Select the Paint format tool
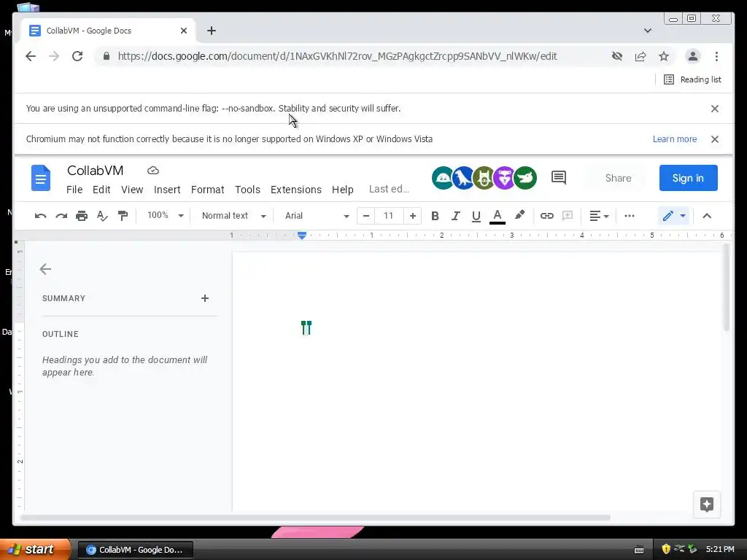 point(123,216)
